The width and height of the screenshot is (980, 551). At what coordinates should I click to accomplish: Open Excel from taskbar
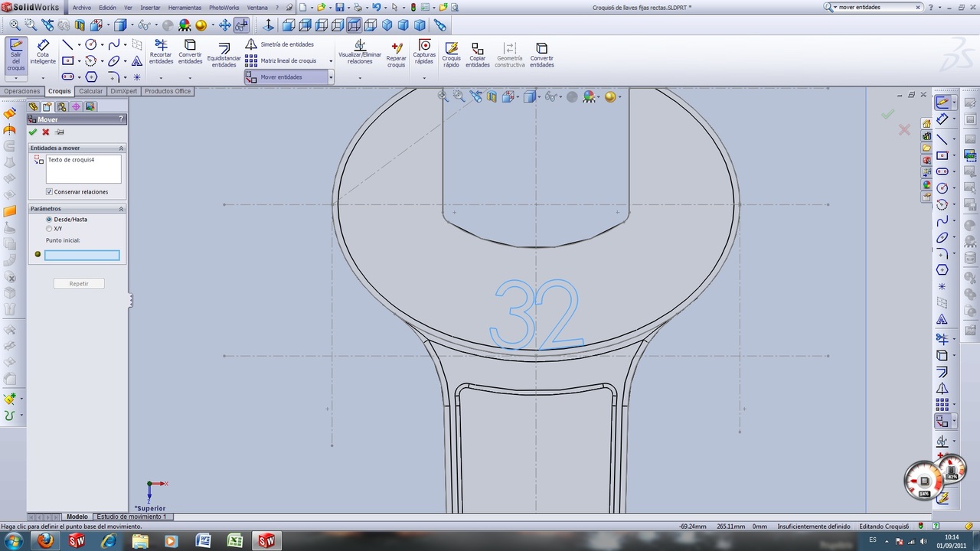tap(234, 541)
